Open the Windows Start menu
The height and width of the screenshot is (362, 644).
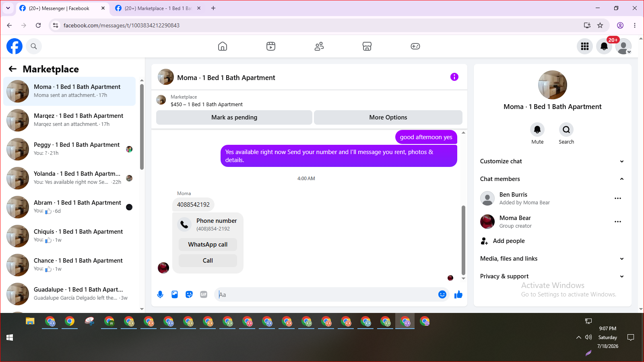point(10,337)
